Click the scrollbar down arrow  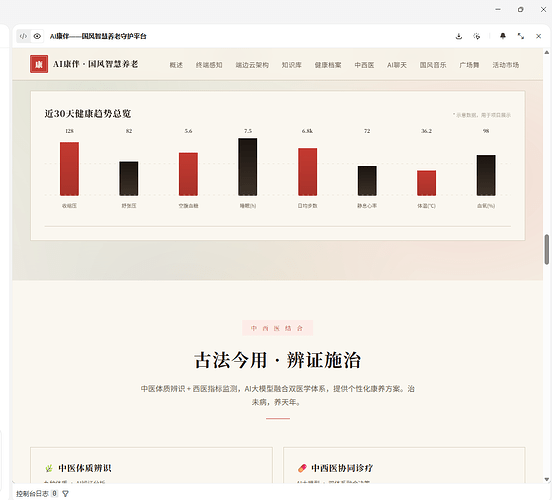(x=547, y=479)
